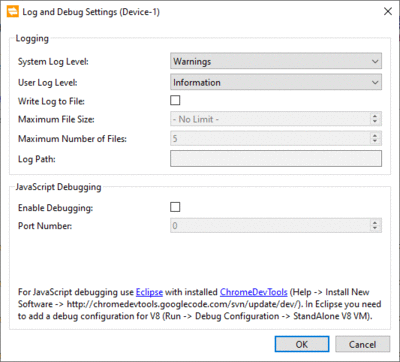
Task: Enable the Write Log to File checkbox
Action: (x=175, y=100)
